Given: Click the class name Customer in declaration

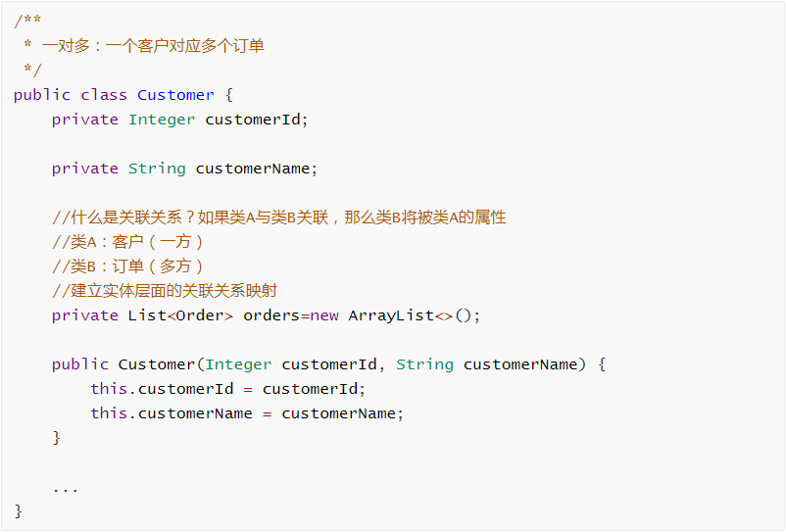Looking at the screenshot, I should coord(175,95).
